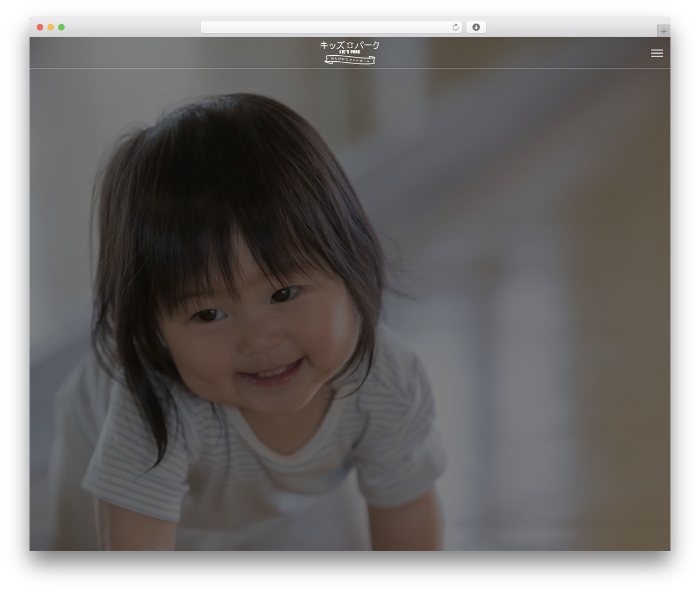Reload the page with refresh icon
Screen dimensions: 700x593
tap(456, 27)
